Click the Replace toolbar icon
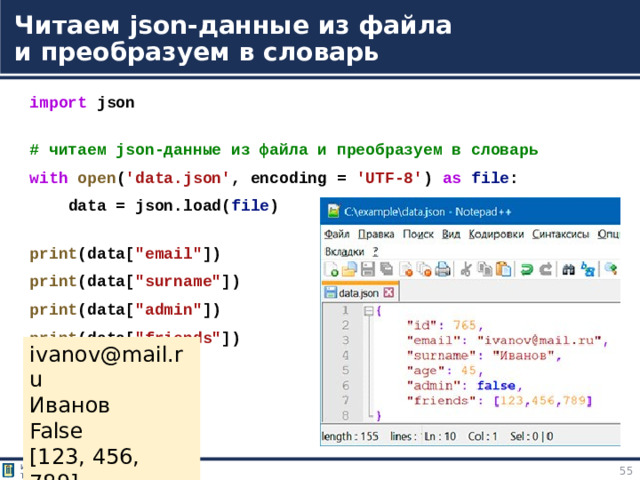 [588, 269]
